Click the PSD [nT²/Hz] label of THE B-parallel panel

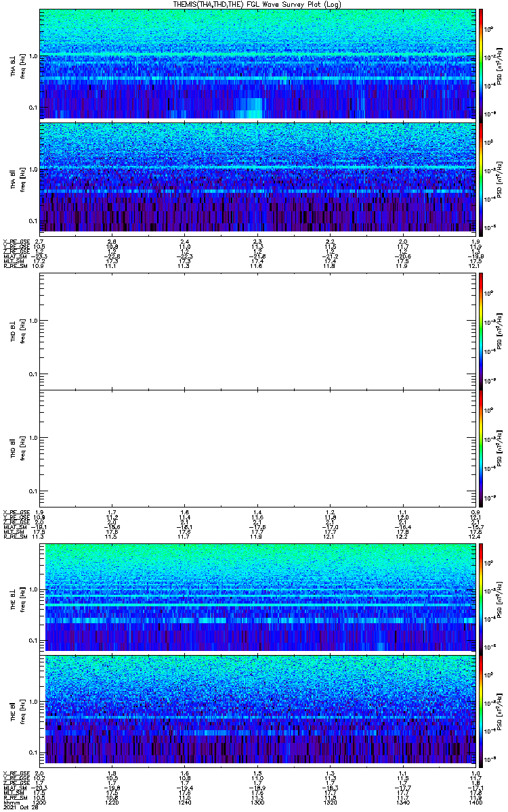(x=500, y=710)
